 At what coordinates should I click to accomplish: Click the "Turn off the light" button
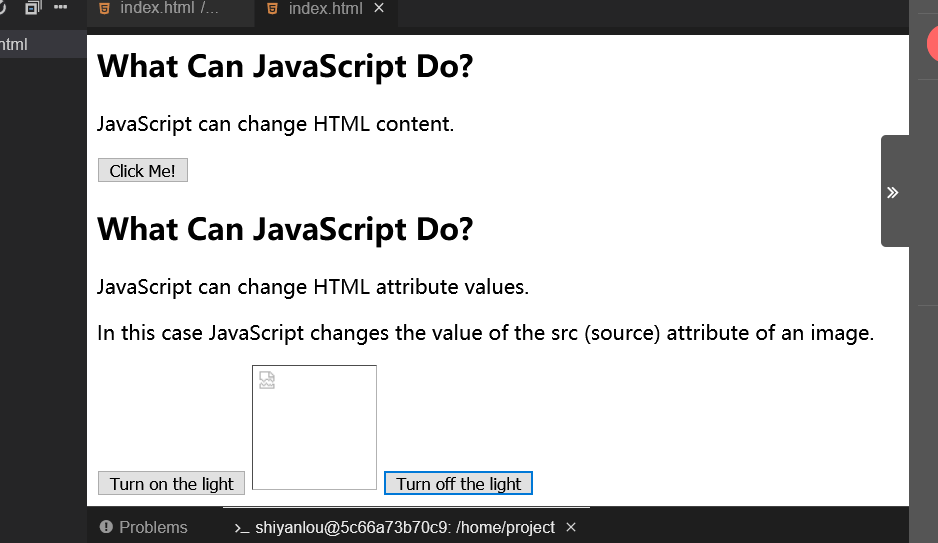[x=458, y=483]
